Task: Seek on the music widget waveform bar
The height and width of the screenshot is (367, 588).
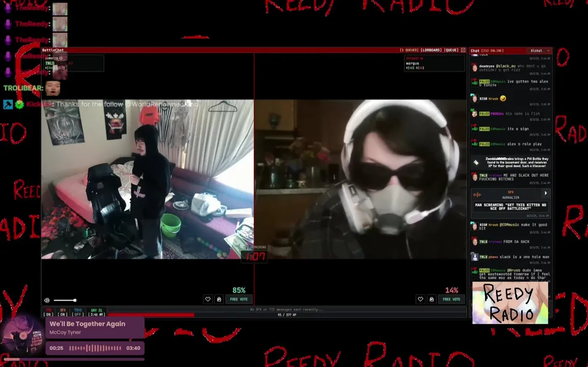Action: tap(95, 348)
